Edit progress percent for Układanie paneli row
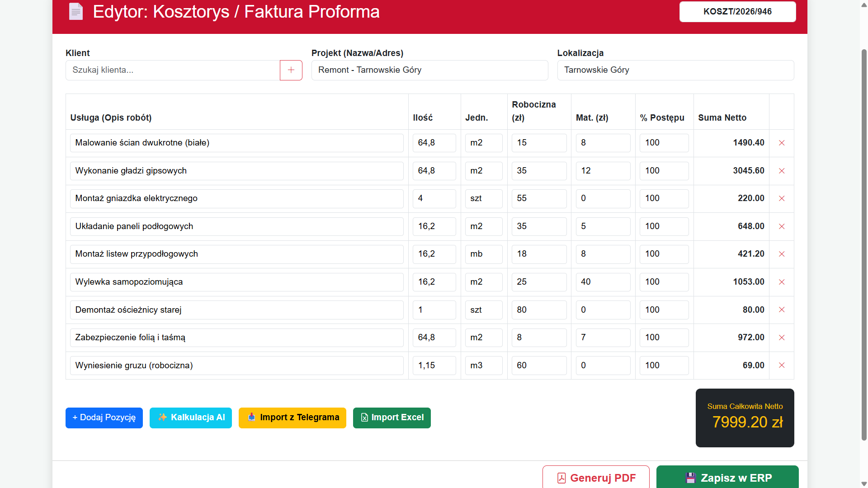This screenshot has height=488, width=868. click(x=664, y=226)
